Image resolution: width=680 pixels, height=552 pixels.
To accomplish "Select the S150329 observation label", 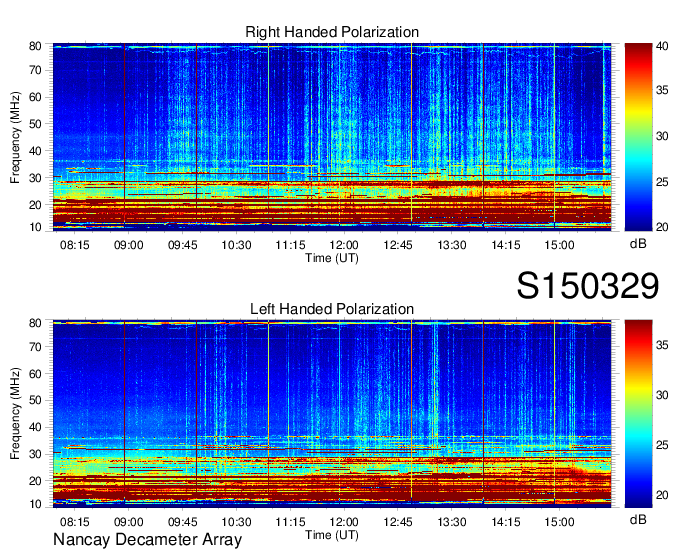I will coord(588,286).
